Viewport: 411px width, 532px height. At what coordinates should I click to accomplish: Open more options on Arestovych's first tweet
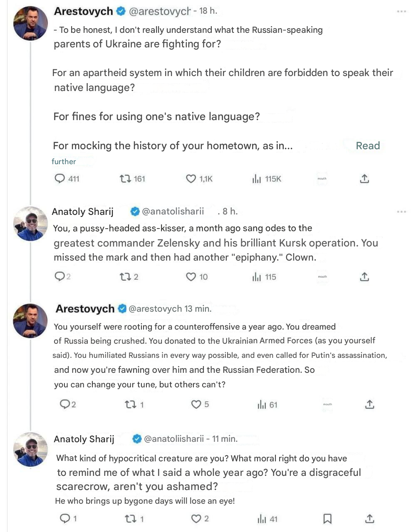[x=401, y=11]
